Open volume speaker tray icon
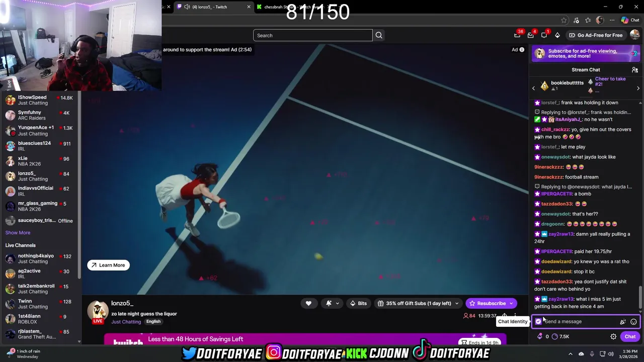 [x=611, y=354]
